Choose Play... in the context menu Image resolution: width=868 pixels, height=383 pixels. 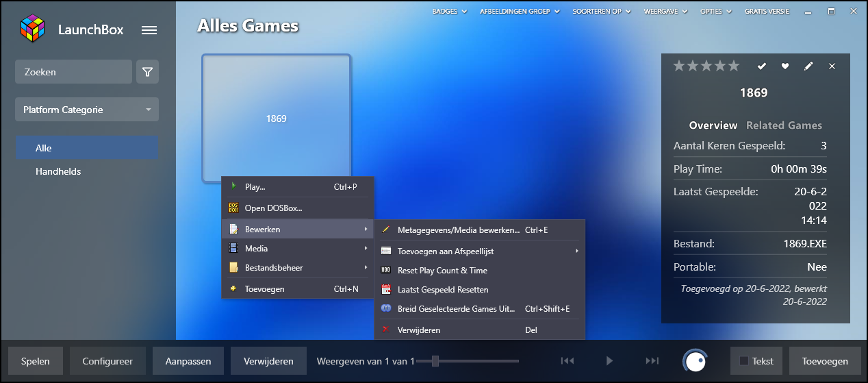pos(298,186)
